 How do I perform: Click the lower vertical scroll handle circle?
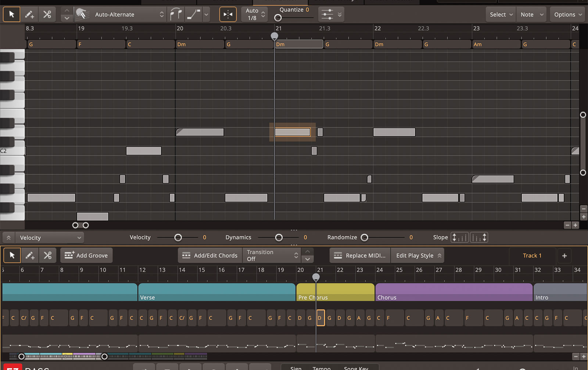pos(583,172)
